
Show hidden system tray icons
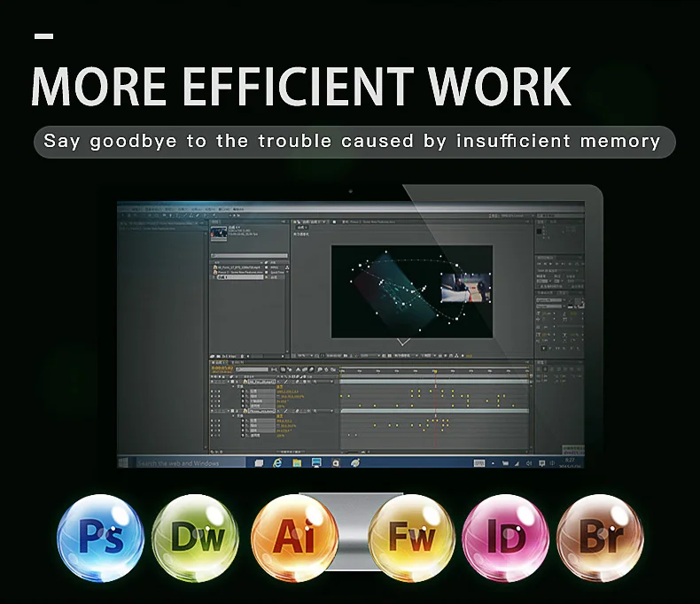pos(493,463)
